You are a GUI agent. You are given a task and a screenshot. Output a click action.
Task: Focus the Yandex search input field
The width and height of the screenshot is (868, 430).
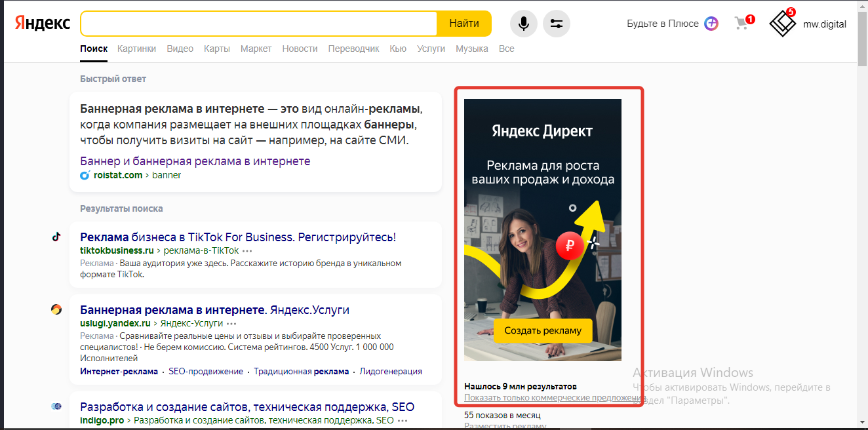259,24
